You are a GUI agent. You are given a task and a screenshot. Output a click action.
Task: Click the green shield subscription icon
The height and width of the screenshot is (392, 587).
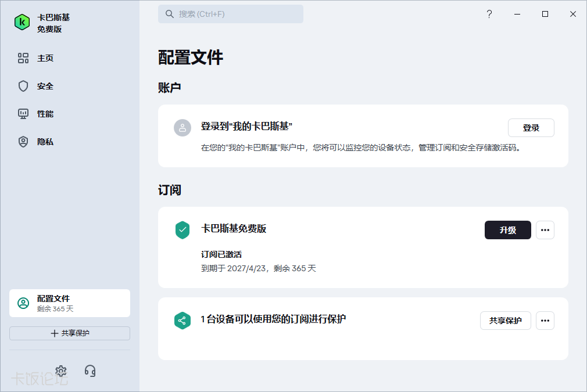[x=182, y=230]
